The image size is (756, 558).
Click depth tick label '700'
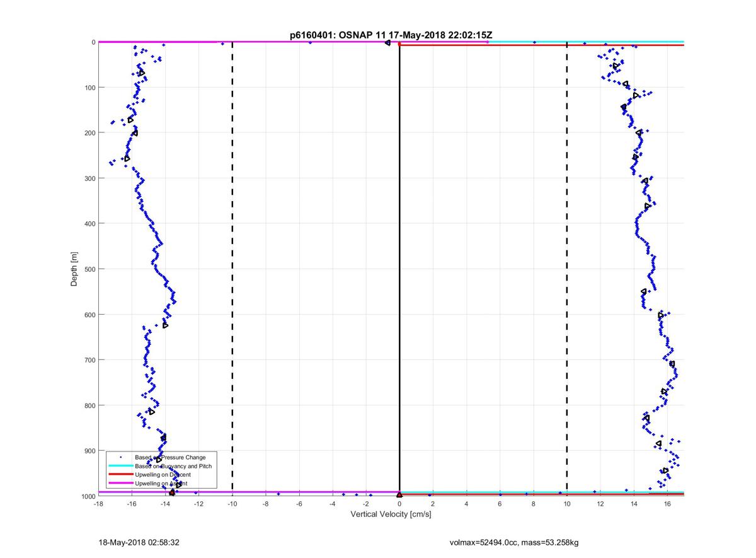[89, 360]
